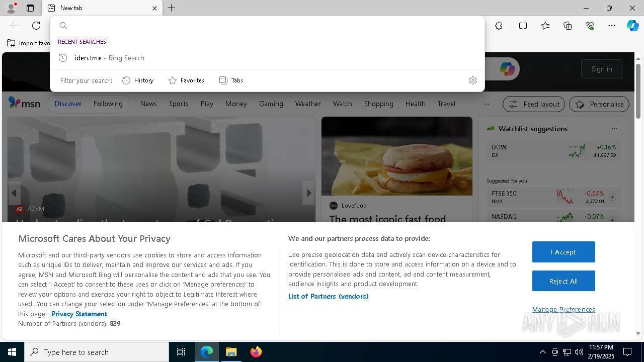Open Watchlist suggestions options menu
This screenshot has width=644, height=362.
click(614, 129)
